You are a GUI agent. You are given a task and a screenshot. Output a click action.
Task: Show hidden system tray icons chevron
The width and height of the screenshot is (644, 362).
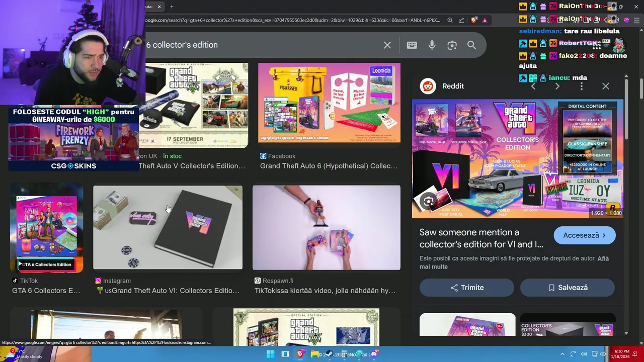pos(562,354)
